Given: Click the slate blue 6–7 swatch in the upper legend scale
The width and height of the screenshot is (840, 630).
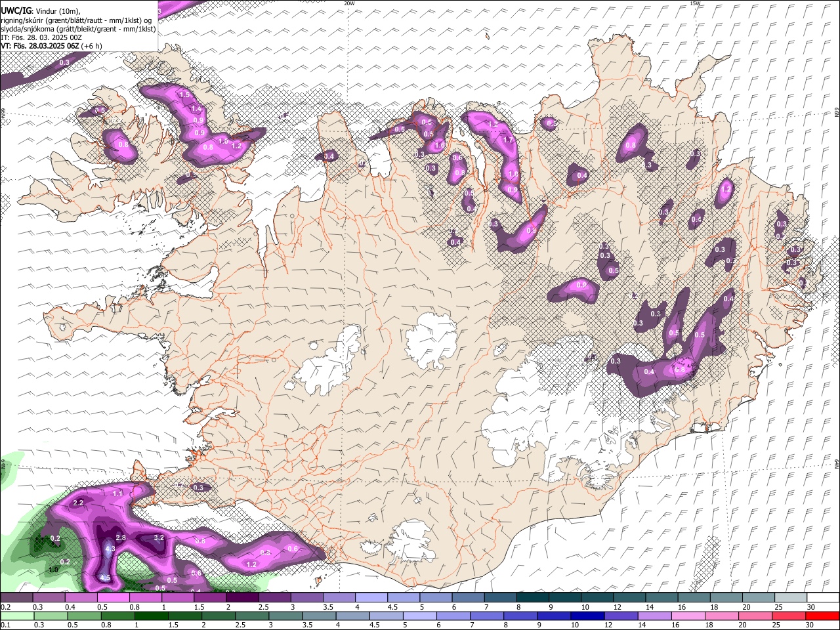Looking at the screenshot, I should tap(468, 598).
